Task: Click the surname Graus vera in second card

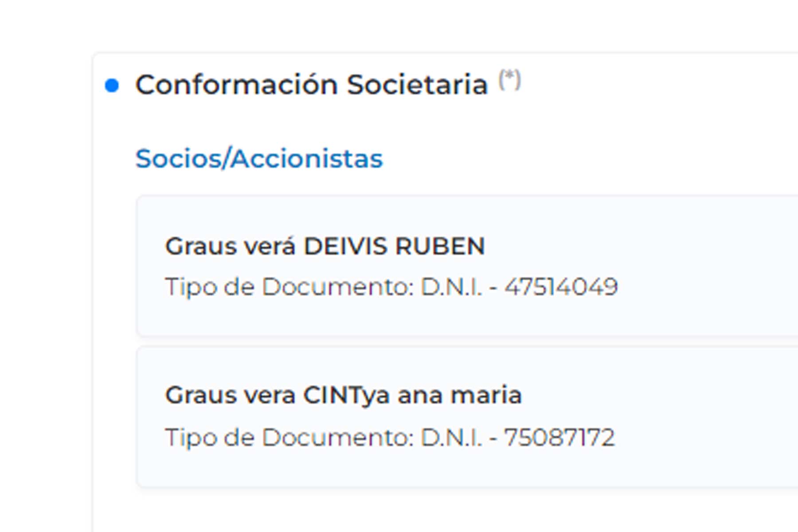Action: [230, 395]
